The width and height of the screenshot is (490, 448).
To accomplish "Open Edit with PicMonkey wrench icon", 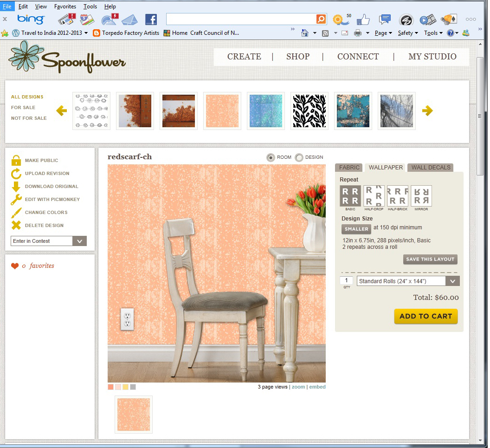I will point(16,200).
